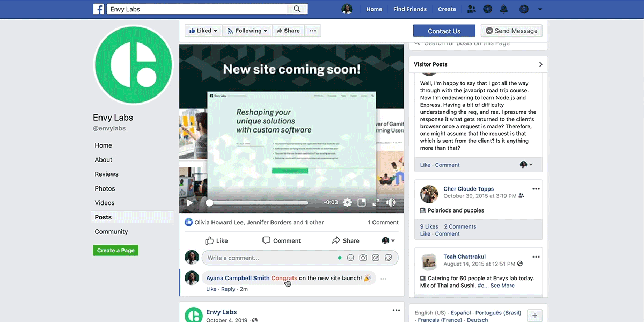The height and width of the screenshot is (322, 644).
Task: Attach photo with camera icon
Action: tap(363, 258)
